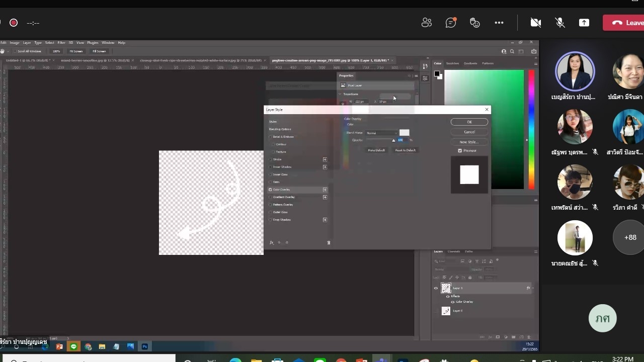Open the meeting chat panel
Image resolution: width=644 pixels, height=362 pixels.
451,23
